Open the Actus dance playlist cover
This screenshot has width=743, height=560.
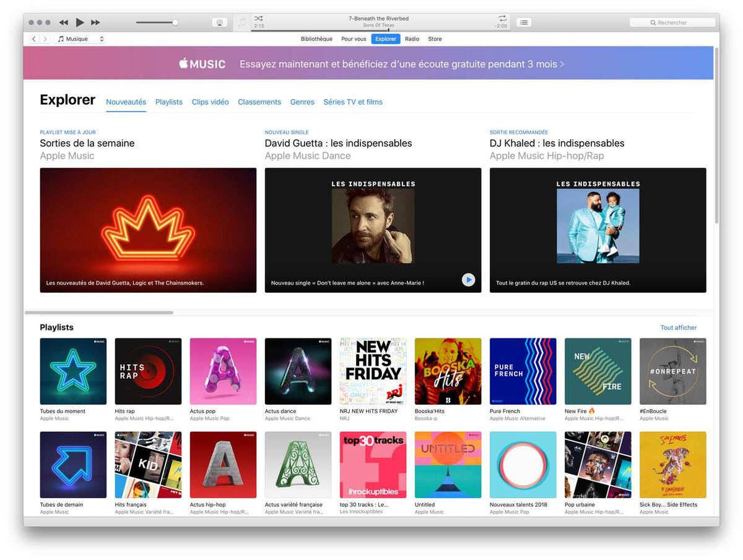point(298,371)
